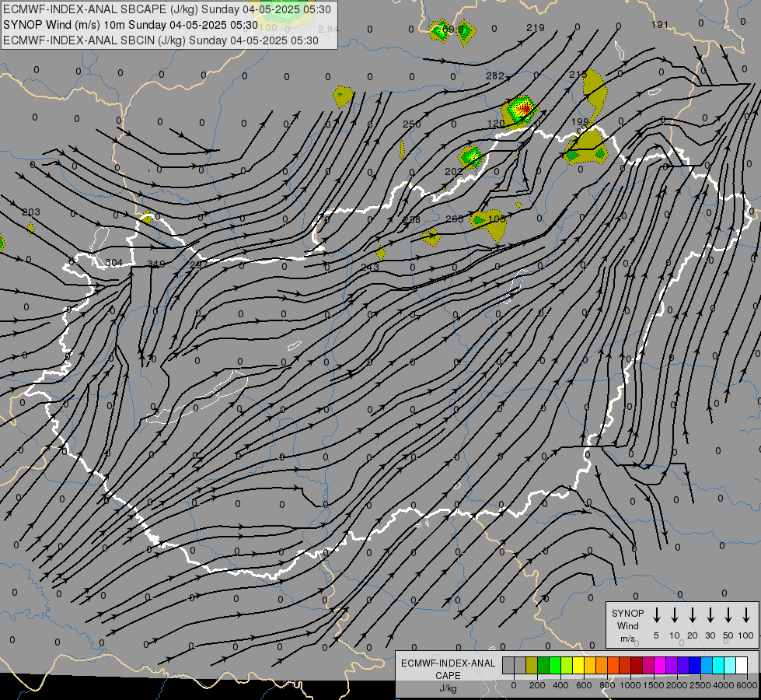The image size is (761, 700).
Task: Click the 5 m/s wind arrow symbol
Action: point(656,615)
